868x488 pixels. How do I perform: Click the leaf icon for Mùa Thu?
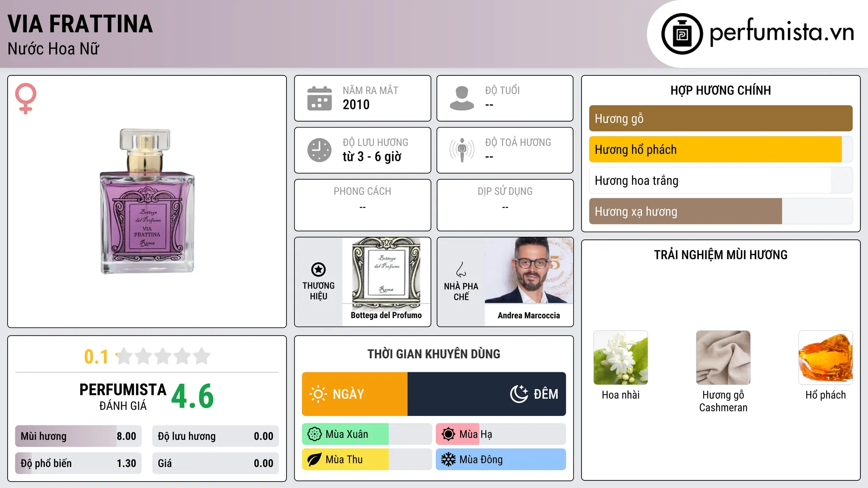tap(314, 460)
